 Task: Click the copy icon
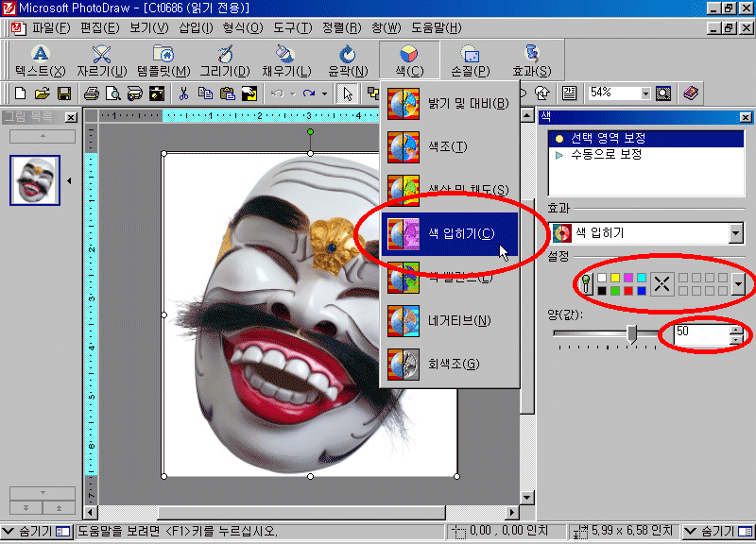pos(205,93)
